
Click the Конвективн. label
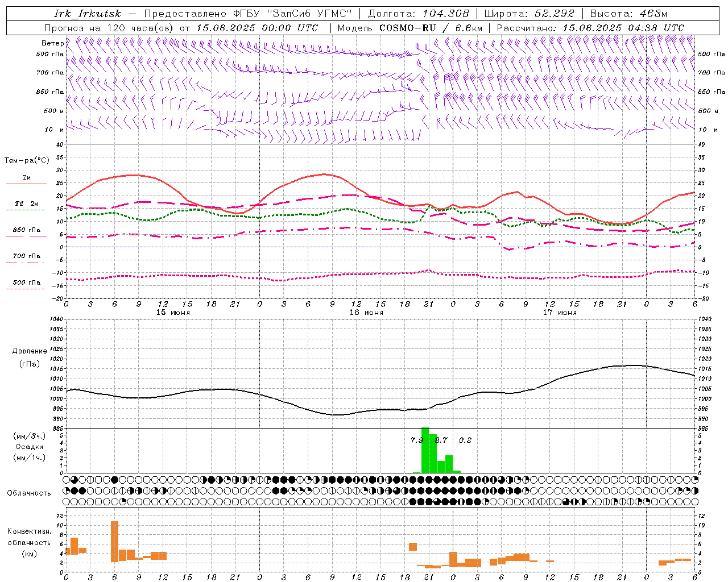coord(29,531)
